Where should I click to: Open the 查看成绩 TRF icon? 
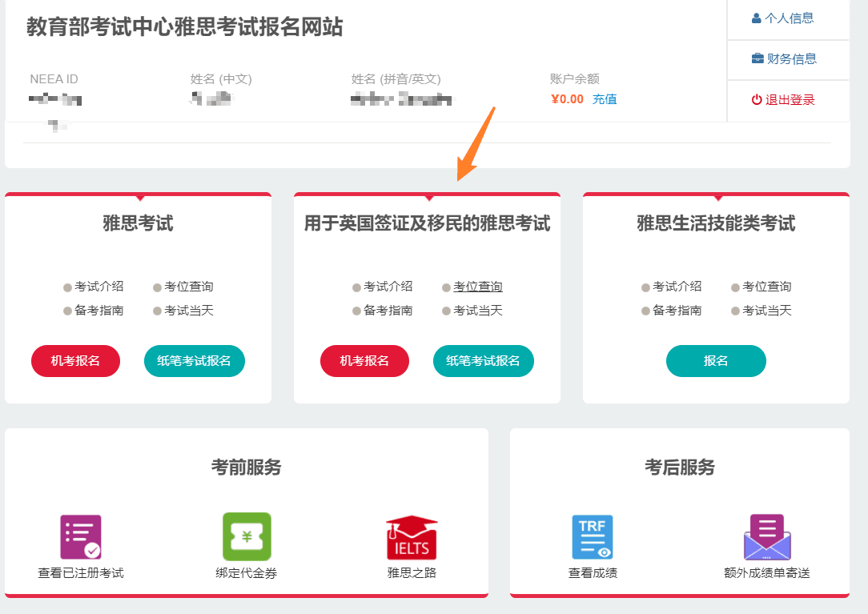(593, 537)
